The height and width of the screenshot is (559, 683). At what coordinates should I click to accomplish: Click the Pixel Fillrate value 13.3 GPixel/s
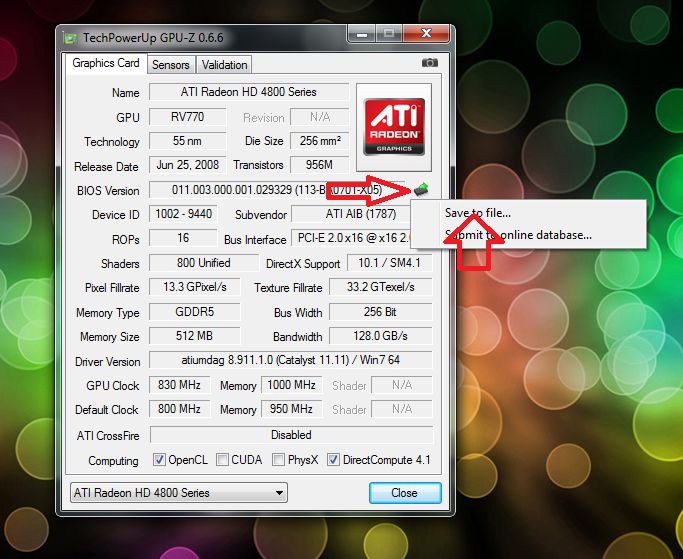(195, 287)
